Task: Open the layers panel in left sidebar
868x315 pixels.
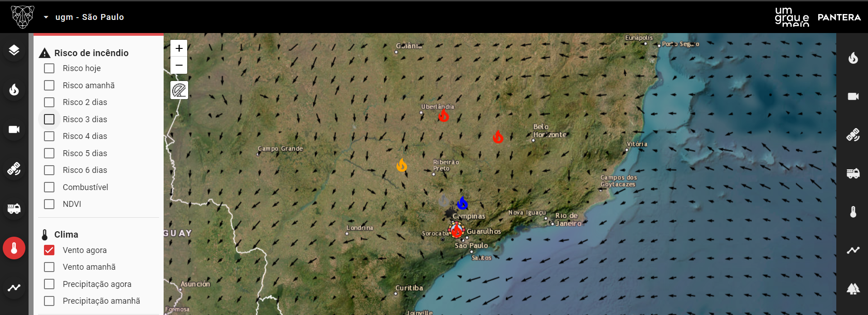Action: pos(14,50)
